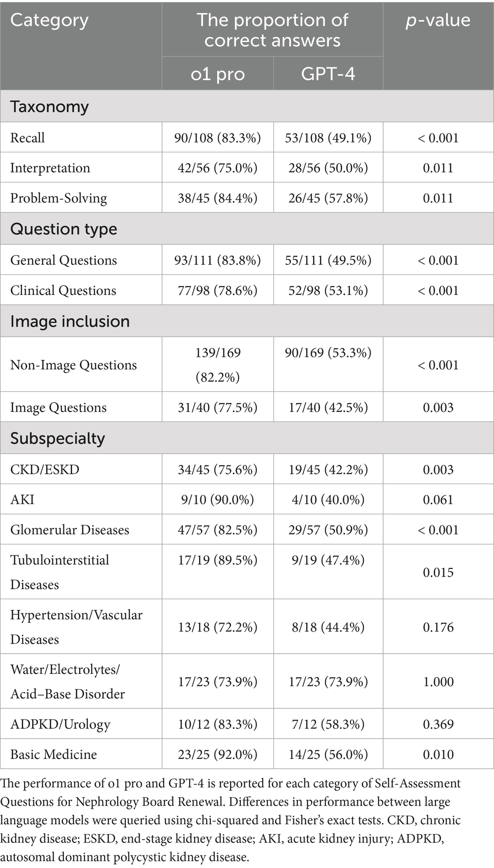The image size is (494, 868).
Task: Click the 0.061 p-value for AKI
Action: (x=438, y=500)
